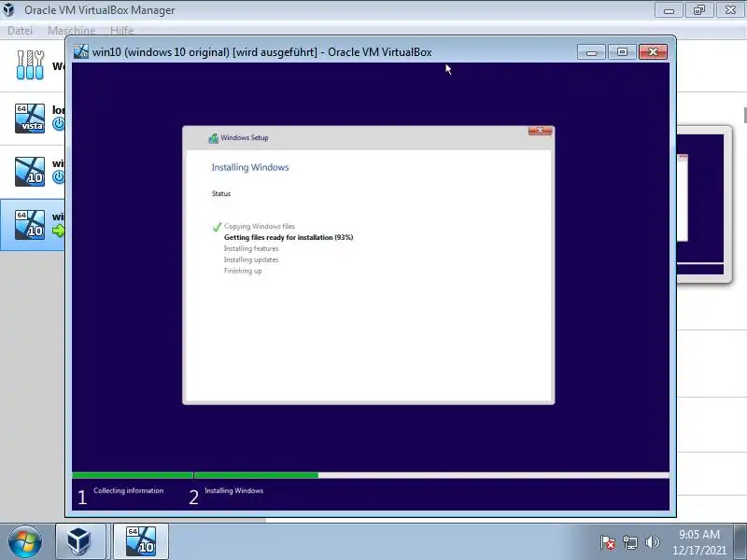Screen dimensions: 747x560
Task: Click the 'Installing updates' step
Action: point(251,259)
